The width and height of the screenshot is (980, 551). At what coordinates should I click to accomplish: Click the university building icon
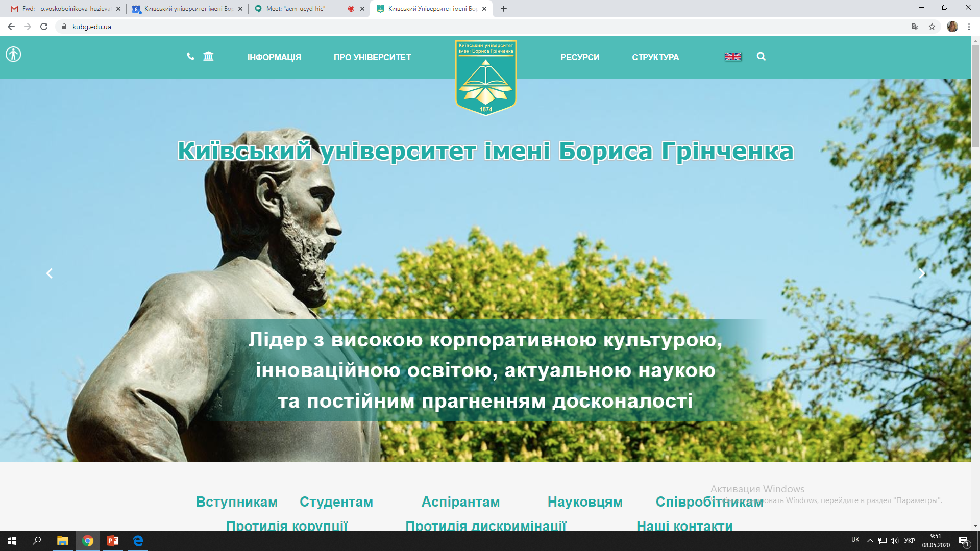point(208,57)
